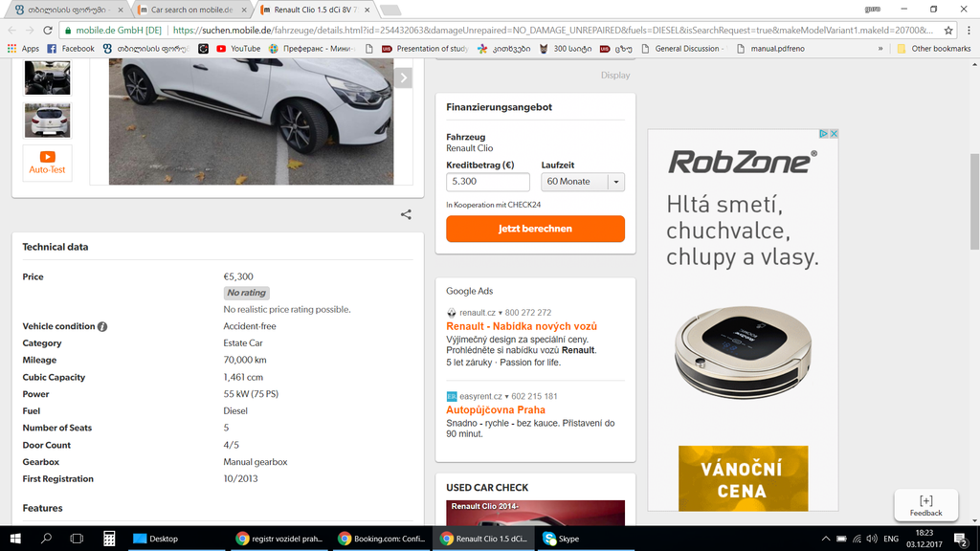This screenshot has height=551, width=980.
Task: Expand easyrent.cz ad dropdown arrow
Action: [506, 397]
